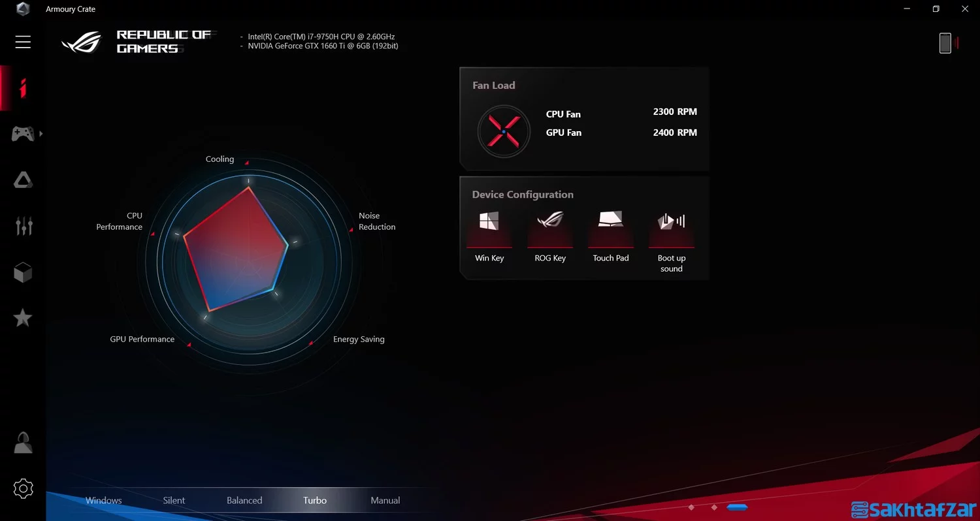Click the sliders adjustment icon in sidebar
Screen dimensions: 980x521
coord(23,226)
